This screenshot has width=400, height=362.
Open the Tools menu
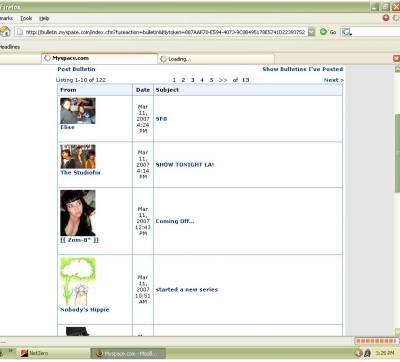pos(26,18)
